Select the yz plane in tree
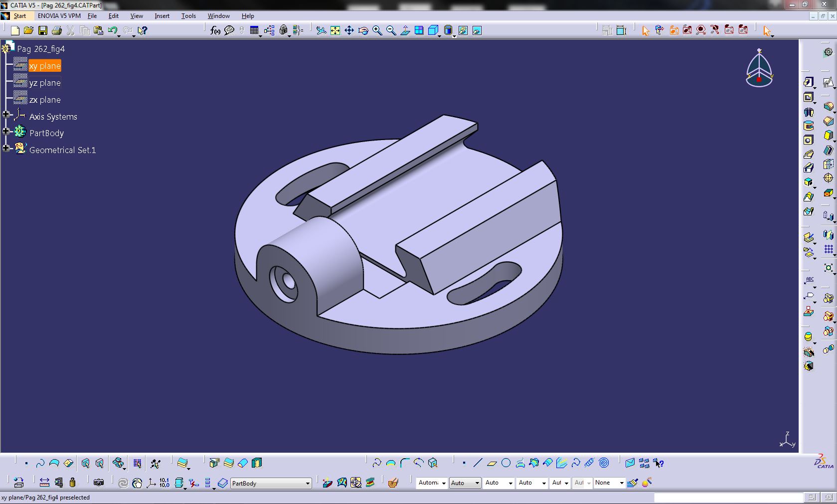Viewport: 837px width, 504px height. coord(45,83)
